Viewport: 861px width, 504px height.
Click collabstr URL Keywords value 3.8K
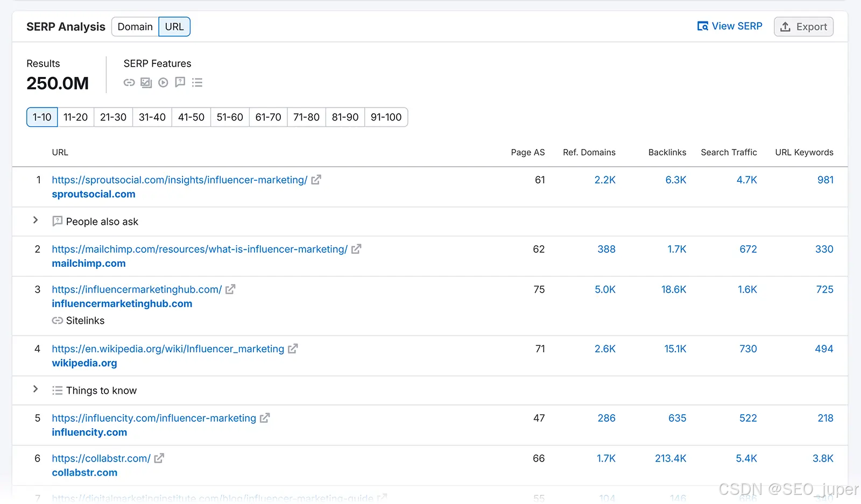point(823,459)
